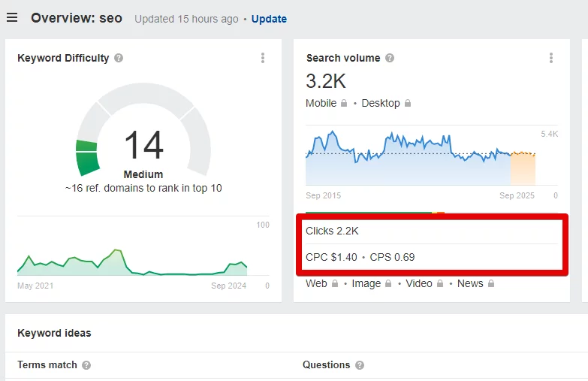The image size is (588, 381).
Task: Click the Desktop lock icon
Action: tap(408, 103)
